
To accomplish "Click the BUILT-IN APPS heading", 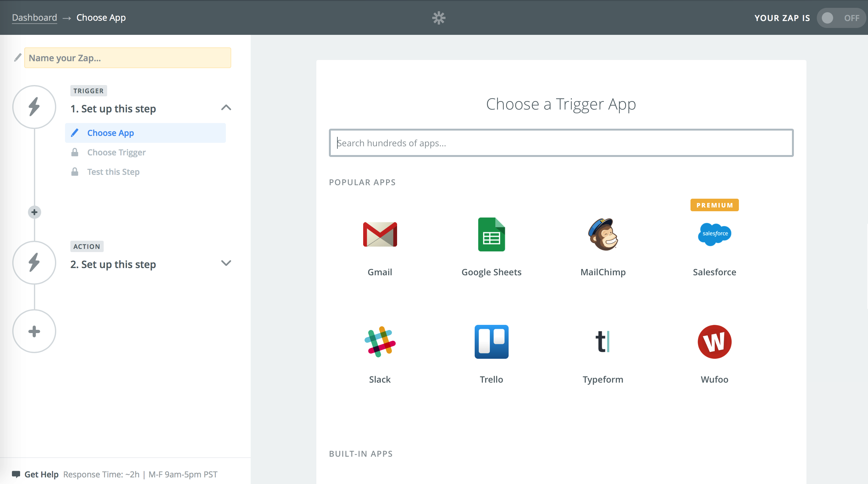I will point(361,454).
